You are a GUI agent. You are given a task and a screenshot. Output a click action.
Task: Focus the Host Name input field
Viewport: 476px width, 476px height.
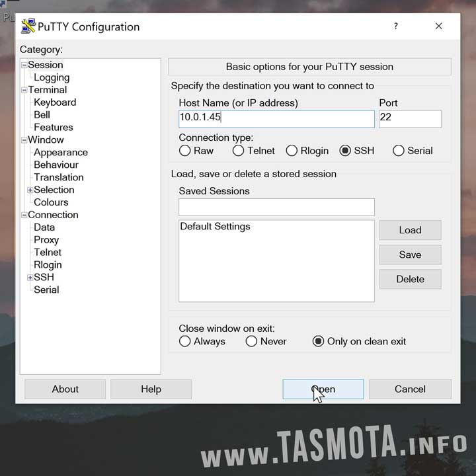click(x=276, y=119)
